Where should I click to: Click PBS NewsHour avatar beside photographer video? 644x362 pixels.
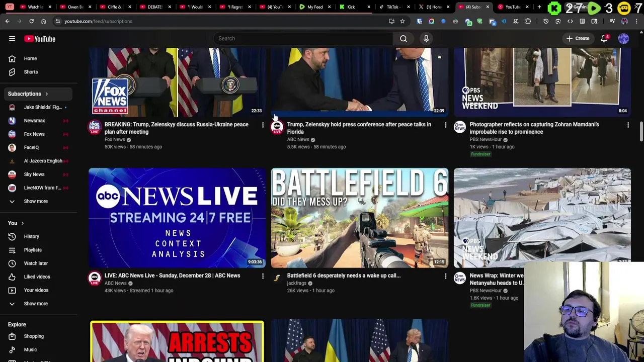coord(460,127)
